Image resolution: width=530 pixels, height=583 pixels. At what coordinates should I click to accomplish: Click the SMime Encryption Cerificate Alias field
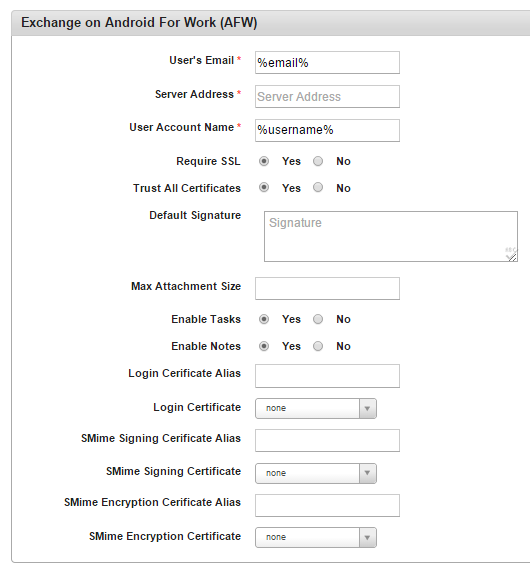[327, 505]
